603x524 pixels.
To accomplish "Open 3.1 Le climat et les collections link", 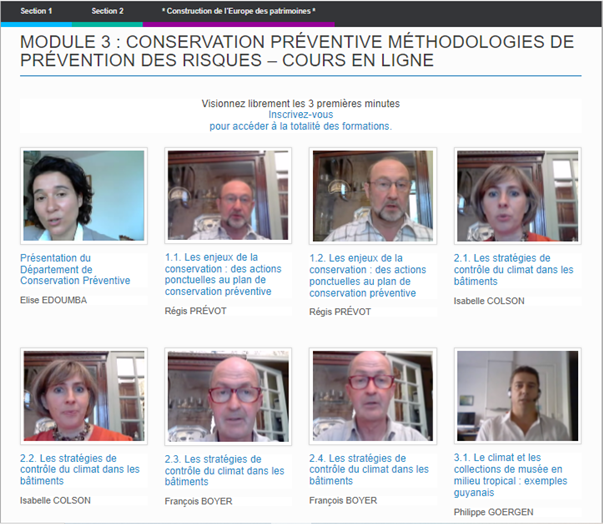I will tap(510, 475).
